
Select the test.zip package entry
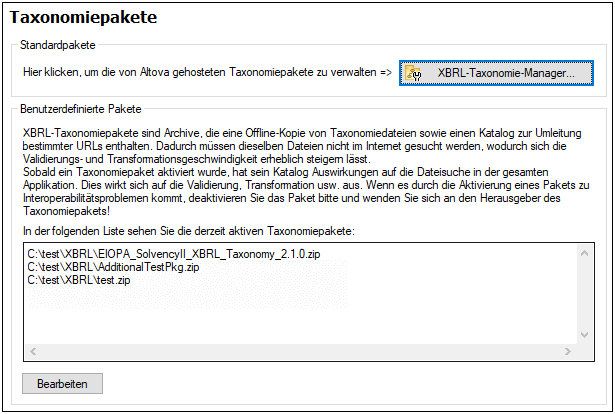coord(81,280)
